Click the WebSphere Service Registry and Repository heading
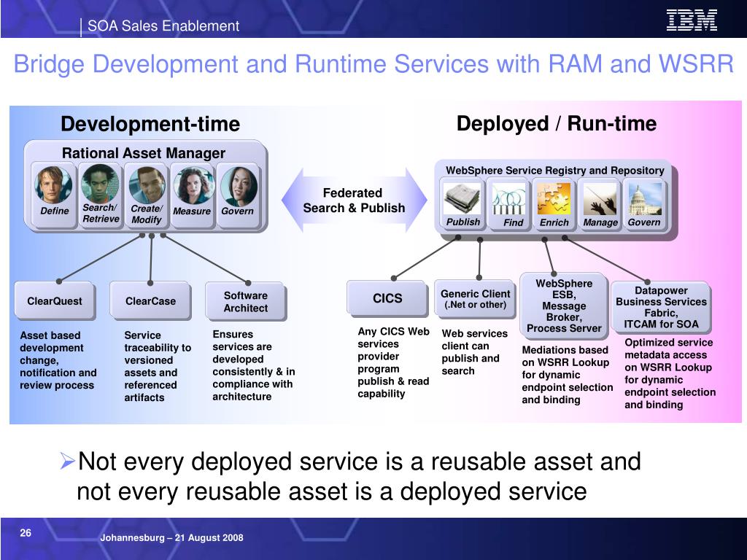The height and width of the screenshot is (560, 747). point(554,170)
